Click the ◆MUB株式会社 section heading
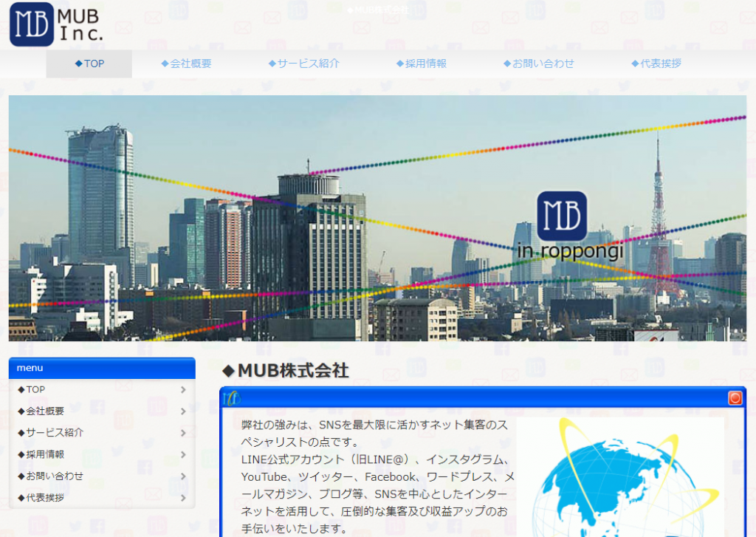756x537 pixels. (286, 371)
